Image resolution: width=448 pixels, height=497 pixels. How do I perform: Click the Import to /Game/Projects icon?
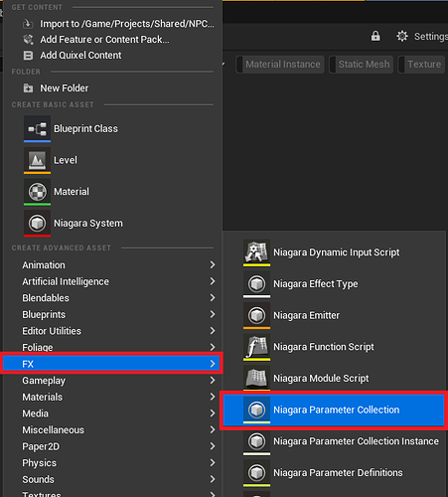coord(28,24)
